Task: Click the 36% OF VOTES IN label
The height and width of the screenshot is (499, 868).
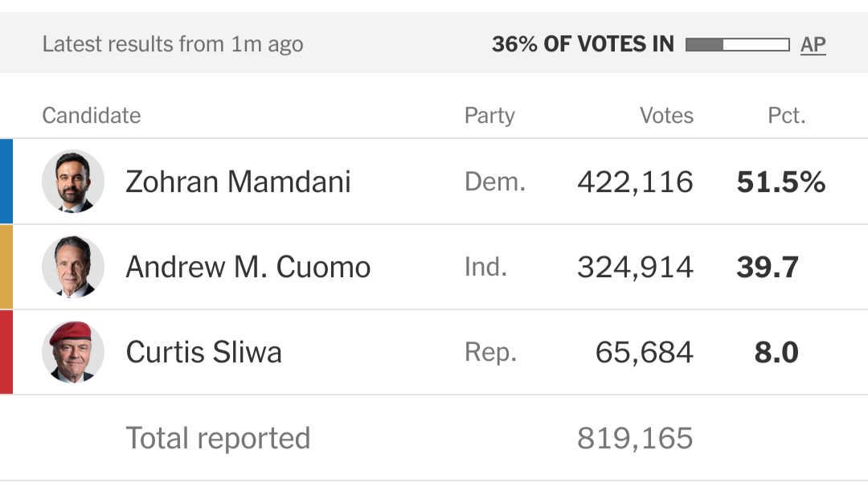Action: pyautogui.click(x=583, y=44)
